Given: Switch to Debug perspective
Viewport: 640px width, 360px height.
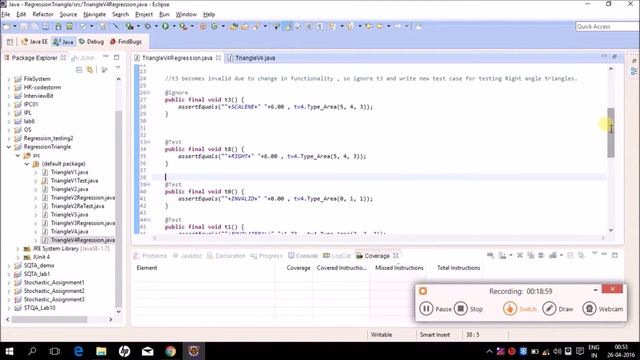Looking at the screenshot, I should pos(91,42).
